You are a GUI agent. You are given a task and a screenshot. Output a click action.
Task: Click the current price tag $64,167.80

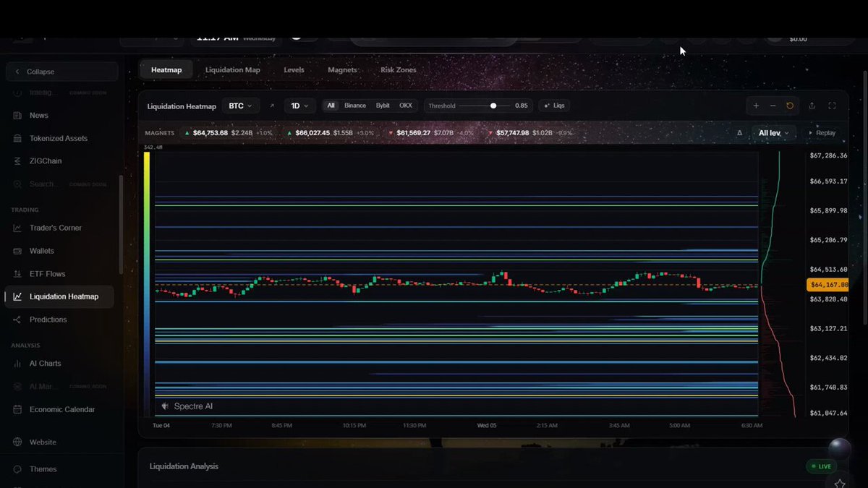coord(828,285)
